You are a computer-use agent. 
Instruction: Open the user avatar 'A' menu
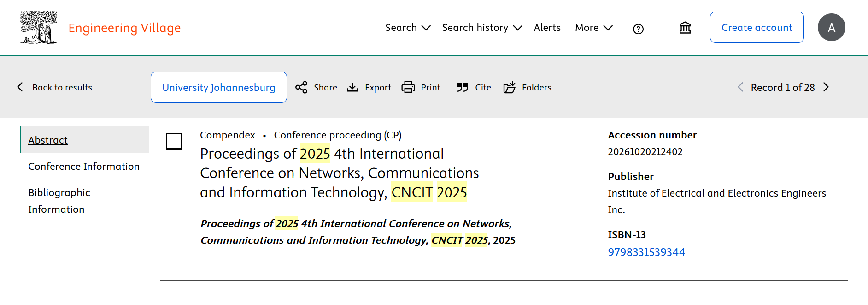pyautogui.click(x=831, y=27)
